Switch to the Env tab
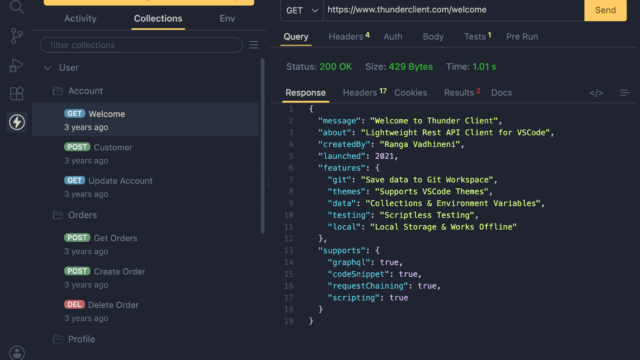 (x=227, y=19)
